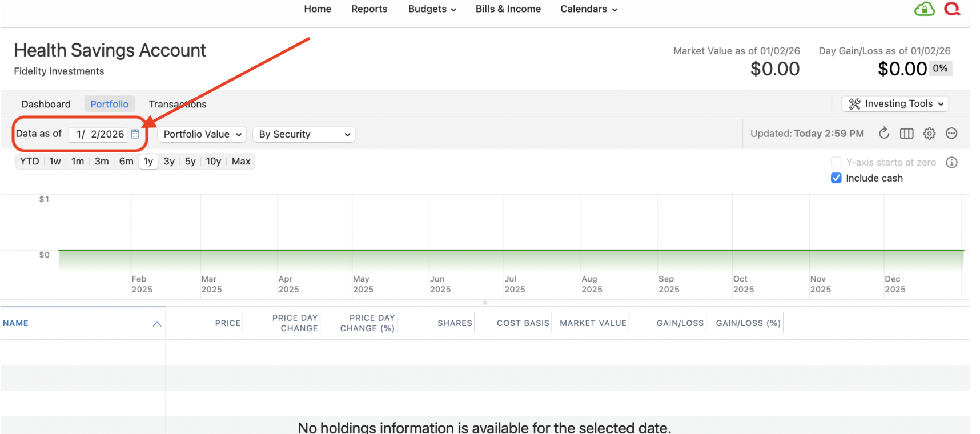Sort by the MARKET VALUE column

[593, 323]
